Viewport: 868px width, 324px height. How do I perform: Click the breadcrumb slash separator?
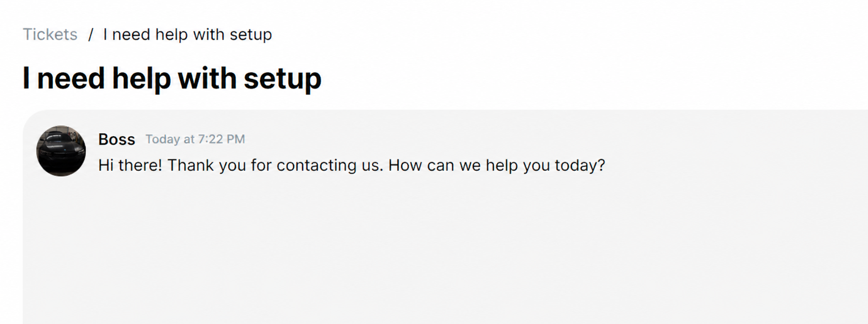90,34
